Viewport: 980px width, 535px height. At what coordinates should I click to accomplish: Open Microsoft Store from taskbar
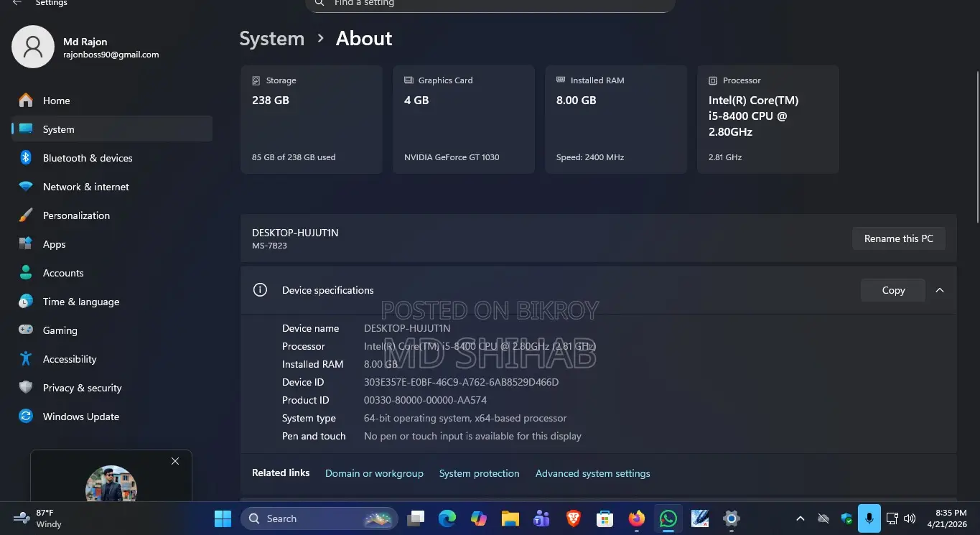coord(605,518)
